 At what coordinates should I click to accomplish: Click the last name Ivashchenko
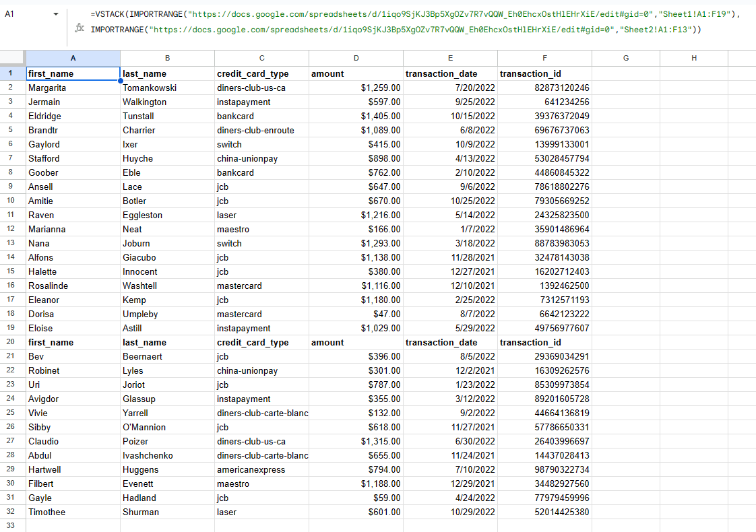(167, 455)
